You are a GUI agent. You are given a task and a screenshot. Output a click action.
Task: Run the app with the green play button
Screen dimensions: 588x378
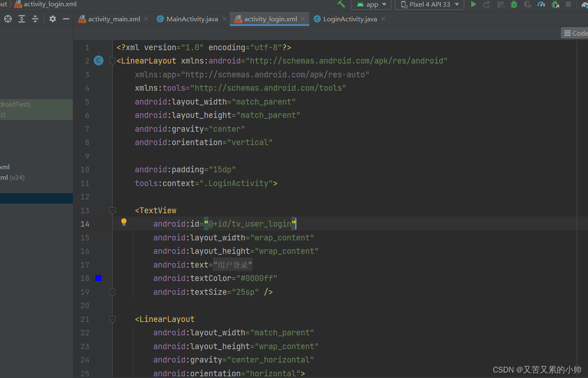pos(473,4)
